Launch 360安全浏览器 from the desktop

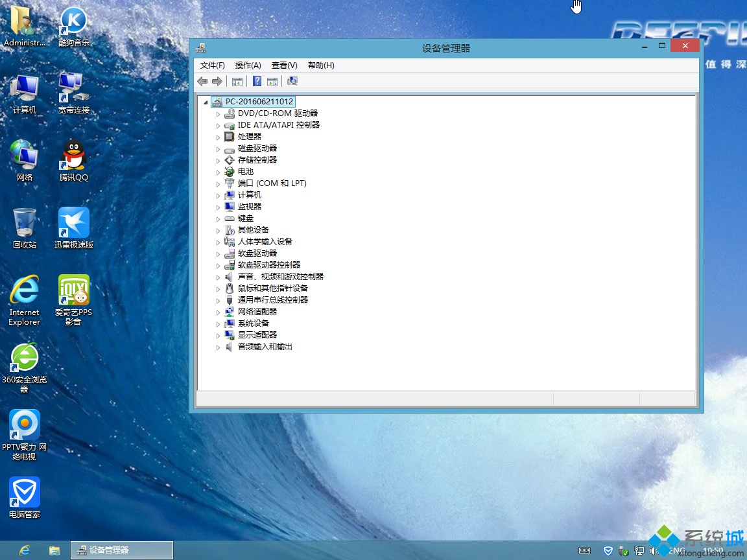coord(24,357)
